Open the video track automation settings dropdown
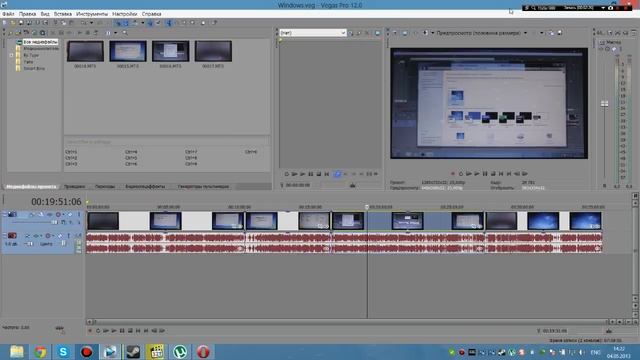Image resolution: width=640 pixels, height=360 pixels. click(63, 214)
